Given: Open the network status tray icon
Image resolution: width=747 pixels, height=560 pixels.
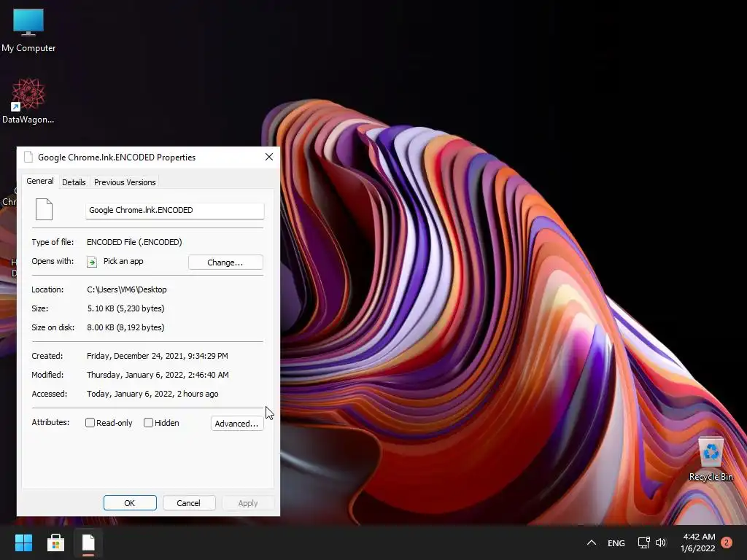Looking at the screenshot, I should [643, 542].
